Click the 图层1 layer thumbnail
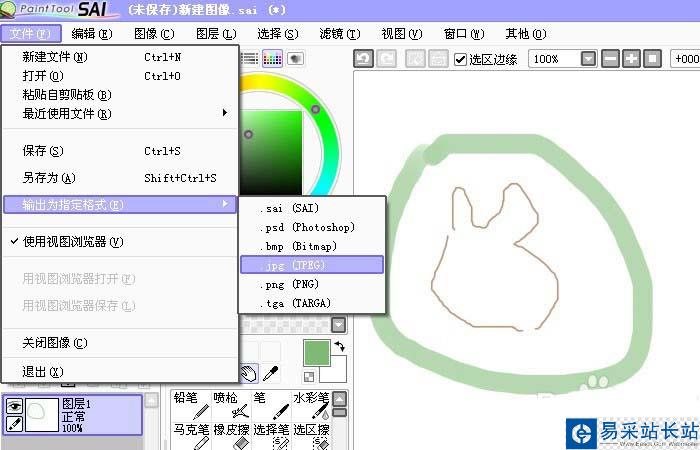Viewport: 700px width, 450px height. point(42,415)
